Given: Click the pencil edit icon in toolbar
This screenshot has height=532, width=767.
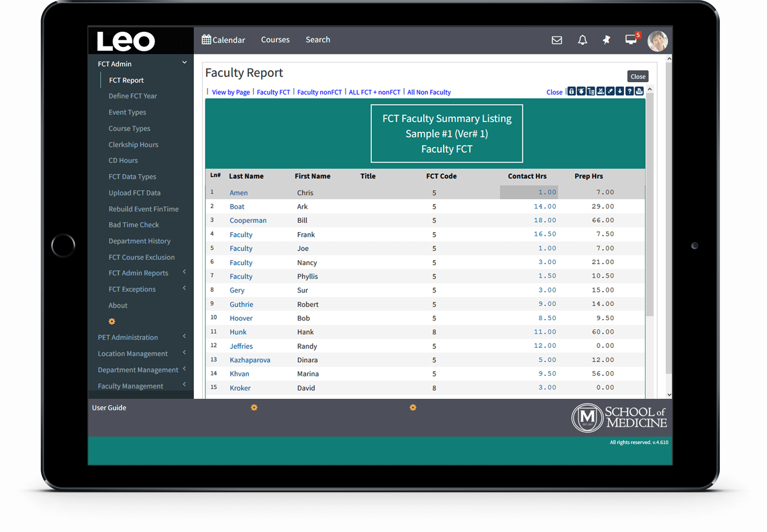Looking at the screenshot, I should coord(610,91).
